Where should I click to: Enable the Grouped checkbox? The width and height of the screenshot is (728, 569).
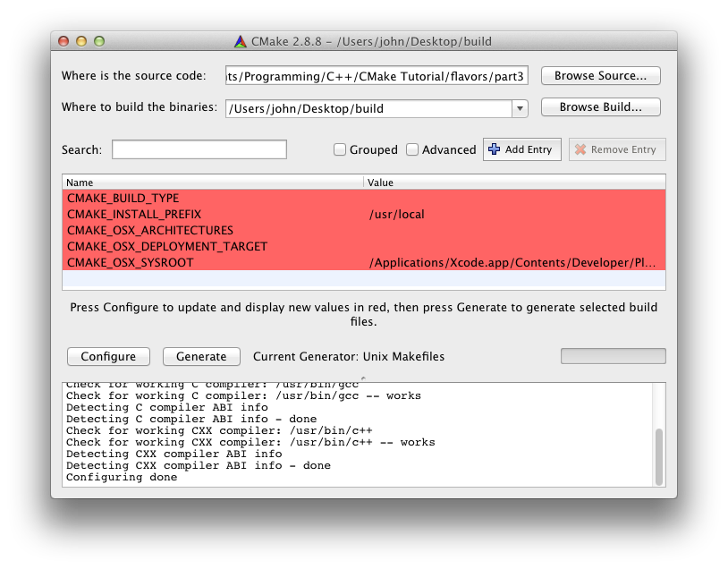click(x=340, y=149)
